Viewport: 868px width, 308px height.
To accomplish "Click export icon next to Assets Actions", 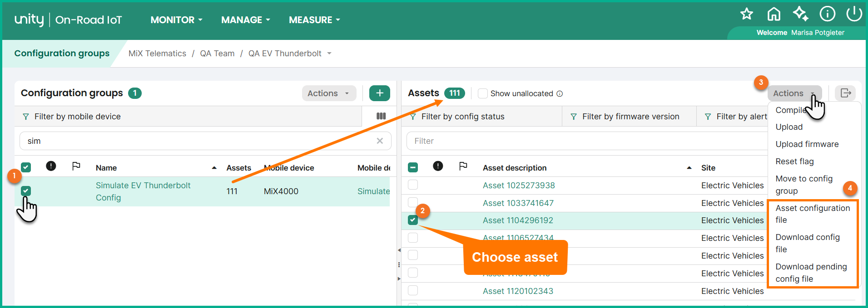I will click(845, 93).
